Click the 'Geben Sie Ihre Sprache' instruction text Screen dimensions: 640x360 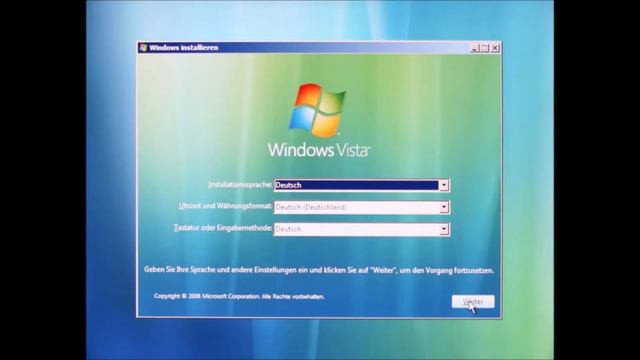pos(319,270)
